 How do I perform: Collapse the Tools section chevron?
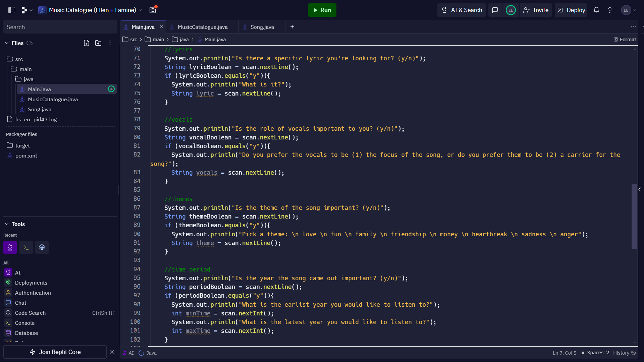point(7,224)
